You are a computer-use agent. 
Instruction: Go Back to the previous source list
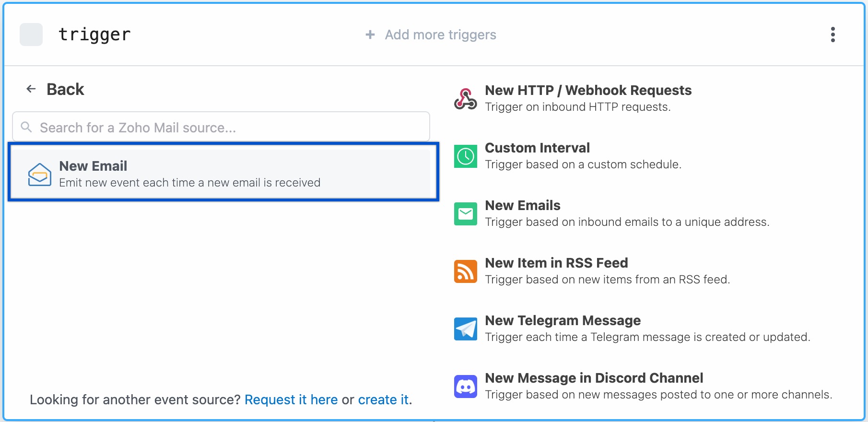coord(65,89)
